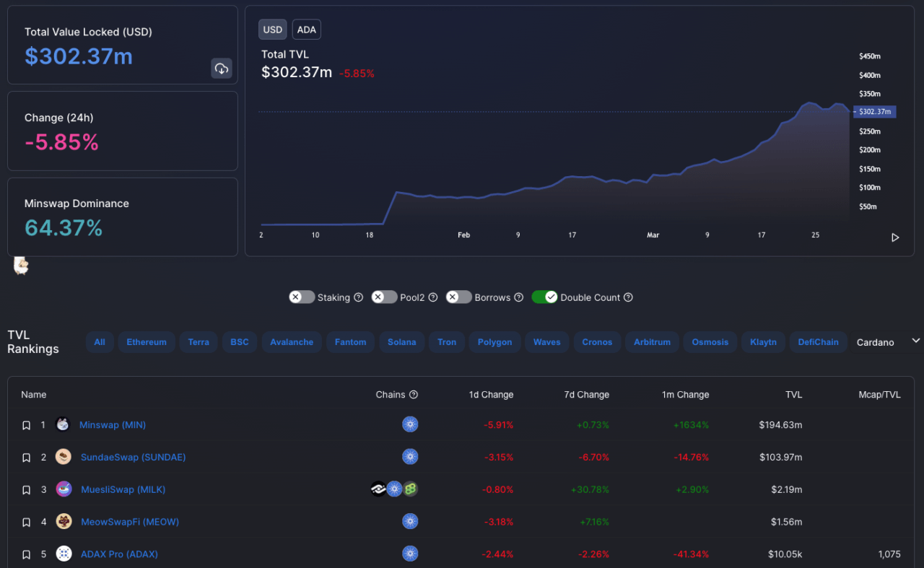Select the Polygon chain tab

click(495, 342)
